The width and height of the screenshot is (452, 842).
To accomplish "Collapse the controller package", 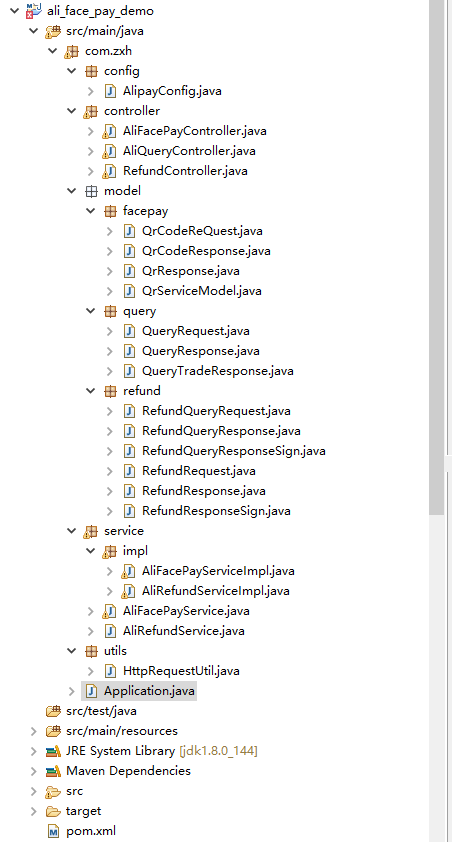I will point(71,111).
